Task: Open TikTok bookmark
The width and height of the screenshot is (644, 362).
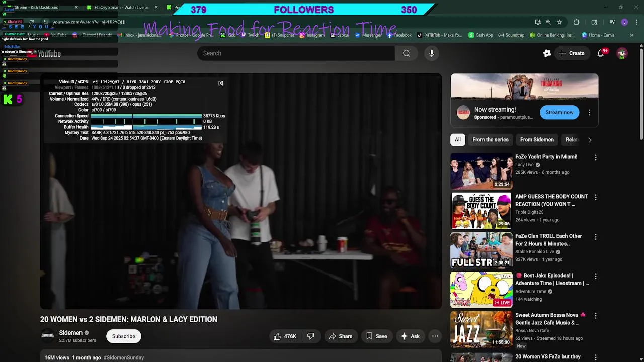Action: coord(439,35)
